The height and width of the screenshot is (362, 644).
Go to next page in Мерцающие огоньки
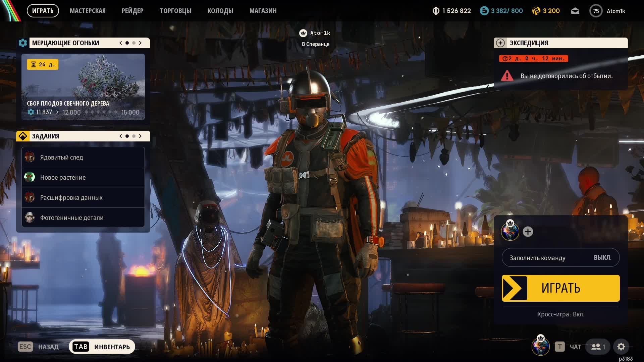140,43
